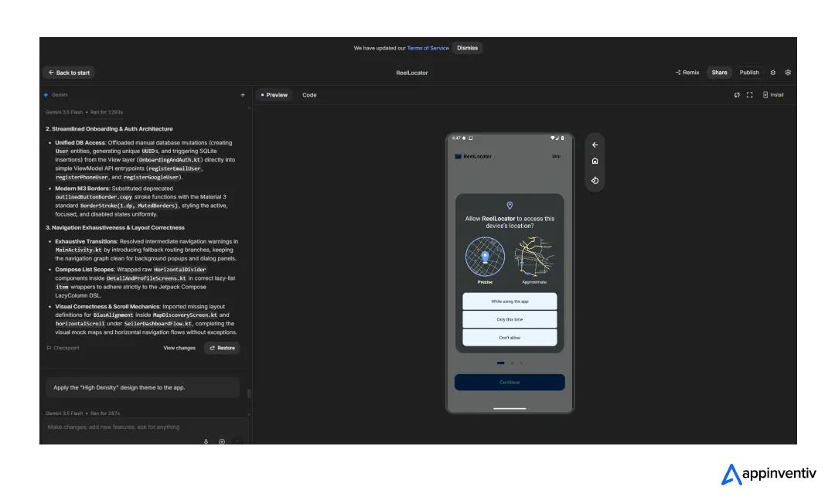Click the ReelLocator project title
This screenshot has height=504, width=835.
click(x=411, y=73)
